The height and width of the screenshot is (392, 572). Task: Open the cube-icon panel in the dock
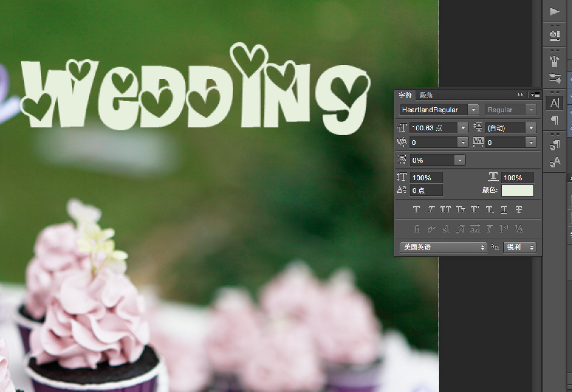click(x=555, y=36)
